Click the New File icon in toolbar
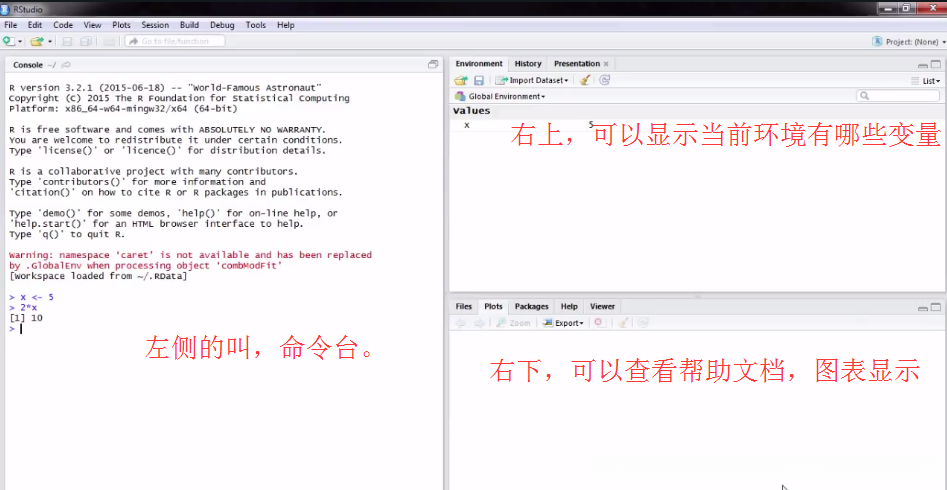This screenshot has width=947, height=490. point(9,41)
